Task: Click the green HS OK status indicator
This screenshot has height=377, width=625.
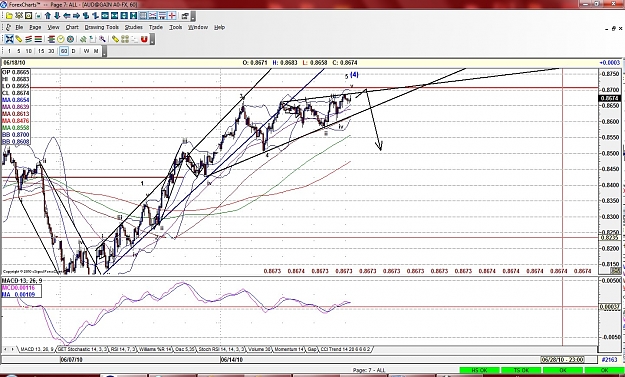Action: (480, 371)
